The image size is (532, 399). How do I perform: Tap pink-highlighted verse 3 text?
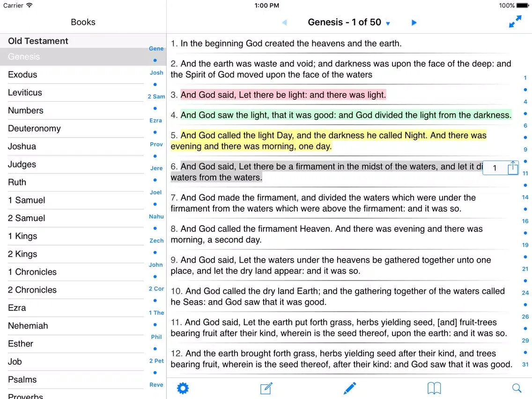coord(283,95)
